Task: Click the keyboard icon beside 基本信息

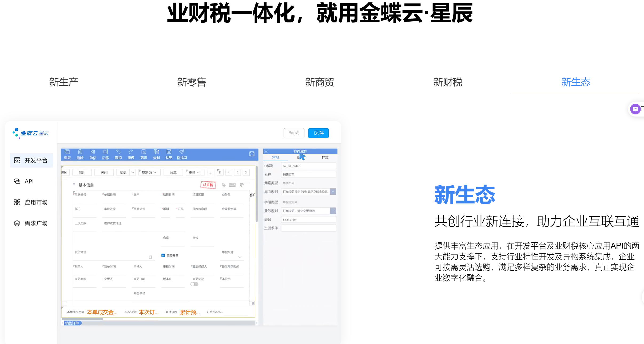Action: [x=232, y=185]
